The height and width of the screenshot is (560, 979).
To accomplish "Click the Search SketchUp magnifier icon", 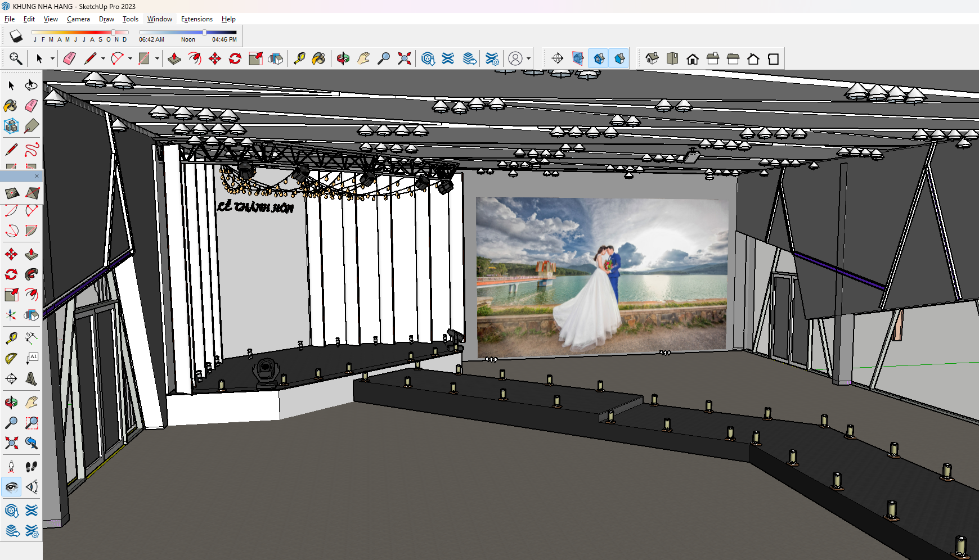I will tap(16, 58).
